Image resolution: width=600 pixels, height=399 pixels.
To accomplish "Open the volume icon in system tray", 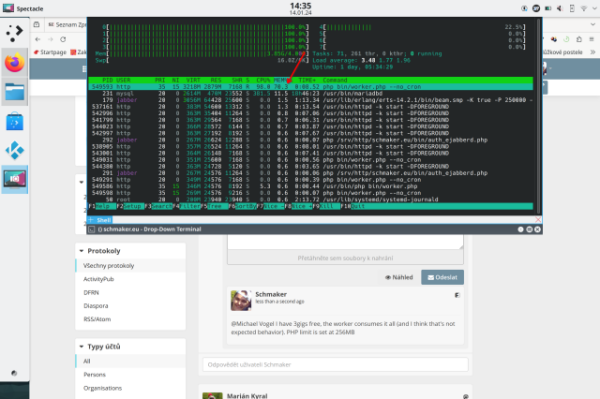I will tap(559, 8).
